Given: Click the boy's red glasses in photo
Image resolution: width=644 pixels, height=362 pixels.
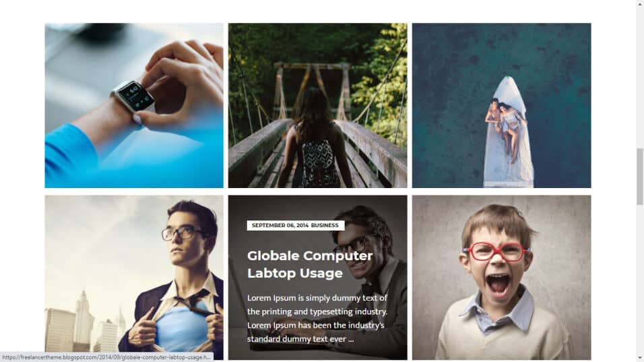Looking at the screenshot, I should click(496, 251).
